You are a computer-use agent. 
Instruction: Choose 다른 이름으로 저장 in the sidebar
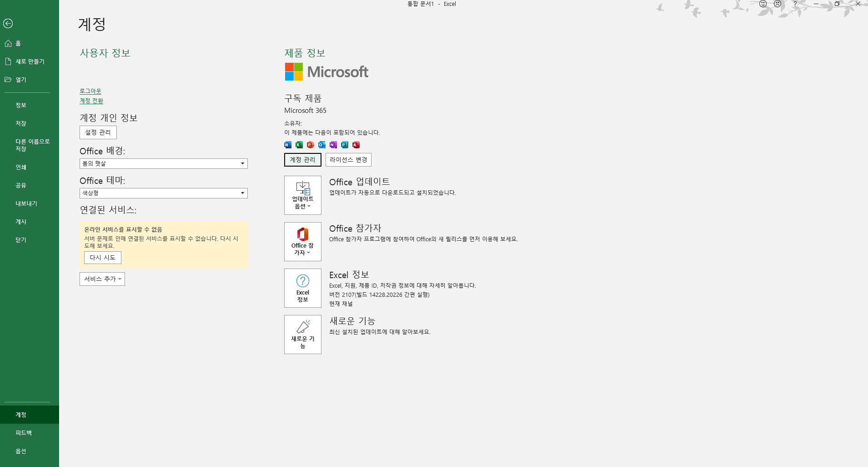(30, 145)
